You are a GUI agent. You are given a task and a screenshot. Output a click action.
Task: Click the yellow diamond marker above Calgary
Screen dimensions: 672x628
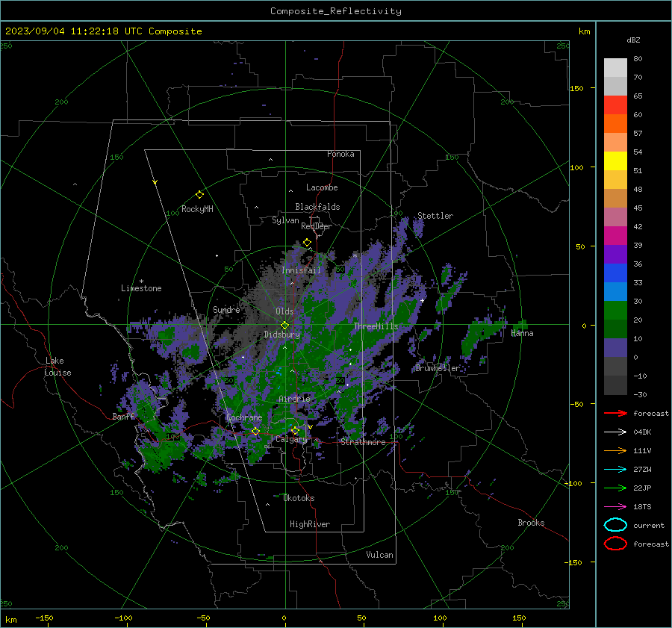[x=295, y=430]
